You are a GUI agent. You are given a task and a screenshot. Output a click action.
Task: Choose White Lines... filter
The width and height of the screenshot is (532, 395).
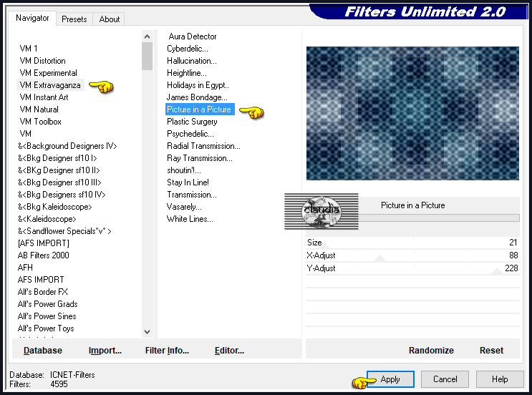click(x=190, y=219)
